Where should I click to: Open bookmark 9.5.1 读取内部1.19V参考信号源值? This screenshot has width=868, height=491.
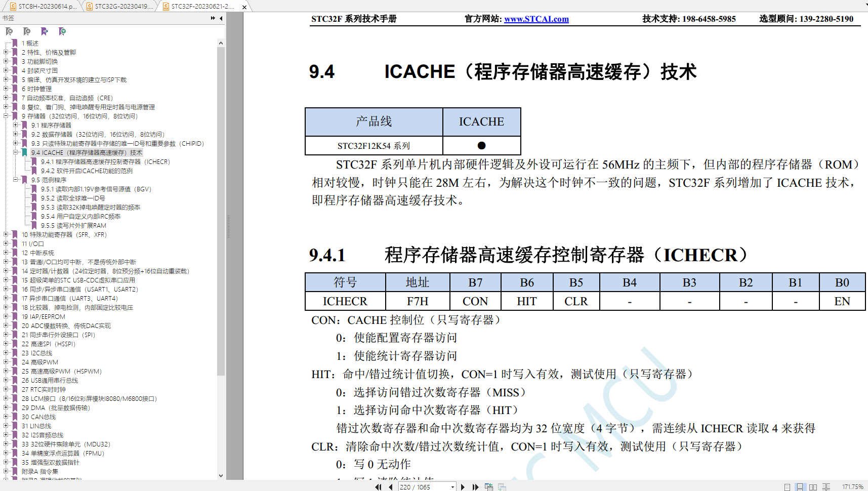point(96,189)
